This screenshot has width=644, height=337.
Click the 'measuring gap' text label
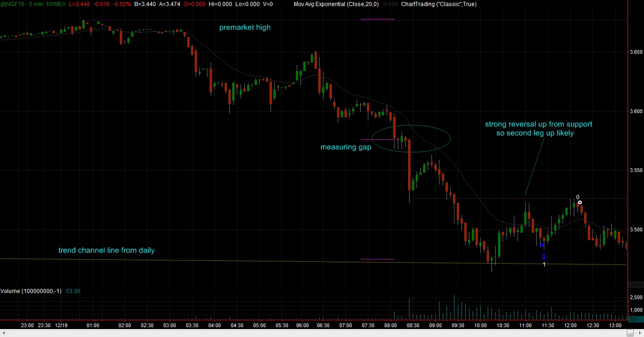click(345, 147)
